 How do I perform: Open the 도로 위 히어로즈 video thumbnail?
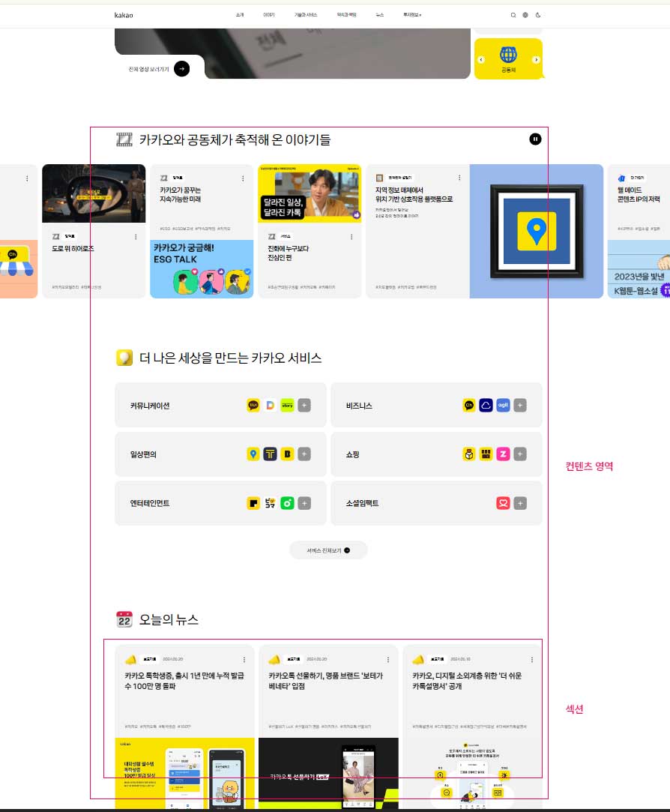coord(94,193)
